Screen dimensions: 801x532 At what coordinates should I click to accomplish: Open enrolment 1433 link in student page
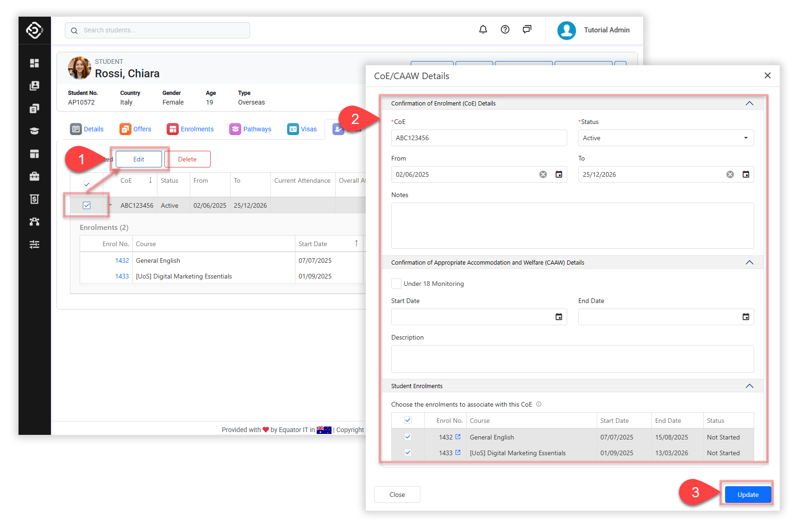[122, 276]
